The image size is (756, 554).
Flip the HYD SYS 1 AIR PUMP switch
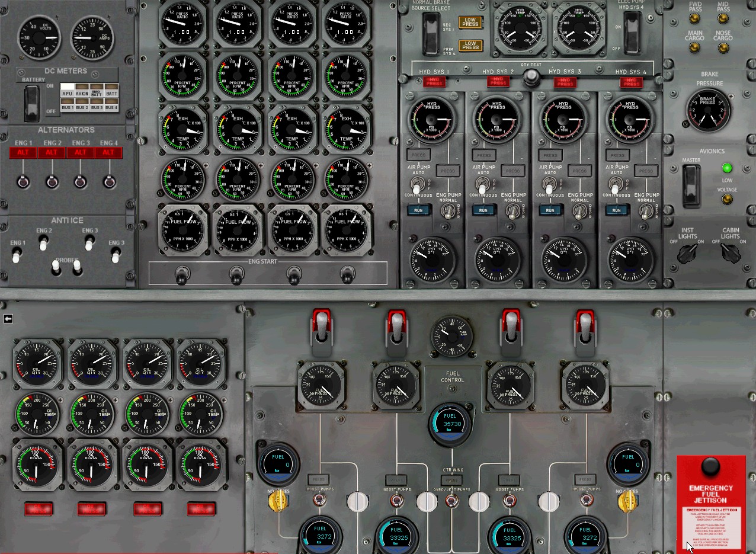[x=417, y=184]
